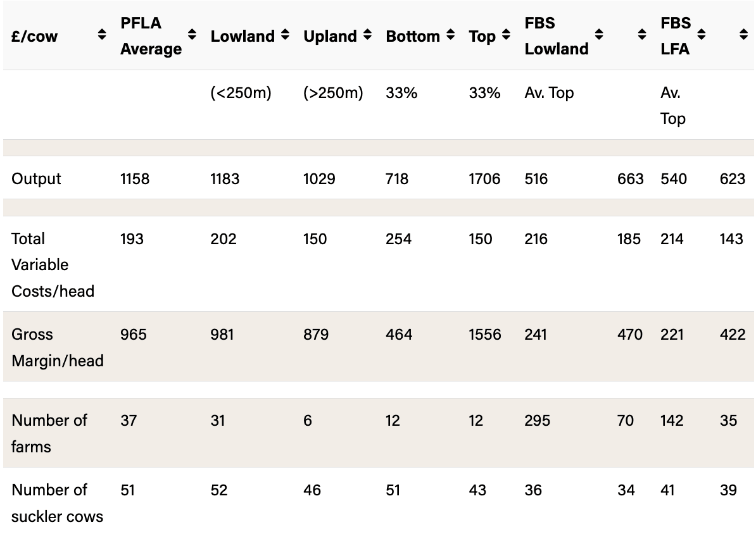
Task: Sort by the Lowland column
Action: pyautogui.click(x=285, y=36)
